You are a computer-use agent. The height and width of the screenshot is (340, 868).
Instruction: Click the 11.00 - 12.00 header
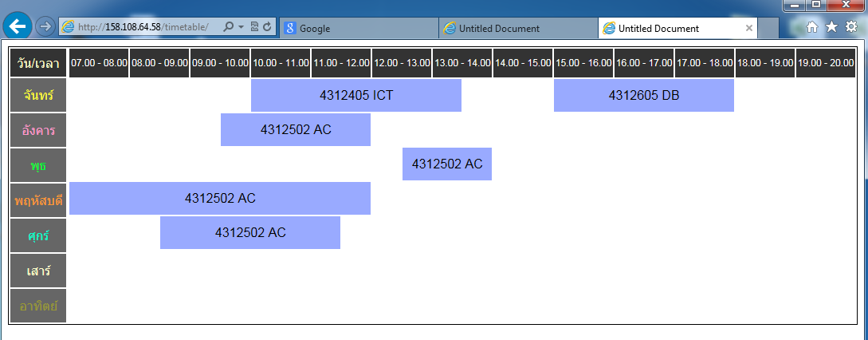point(342,63)
